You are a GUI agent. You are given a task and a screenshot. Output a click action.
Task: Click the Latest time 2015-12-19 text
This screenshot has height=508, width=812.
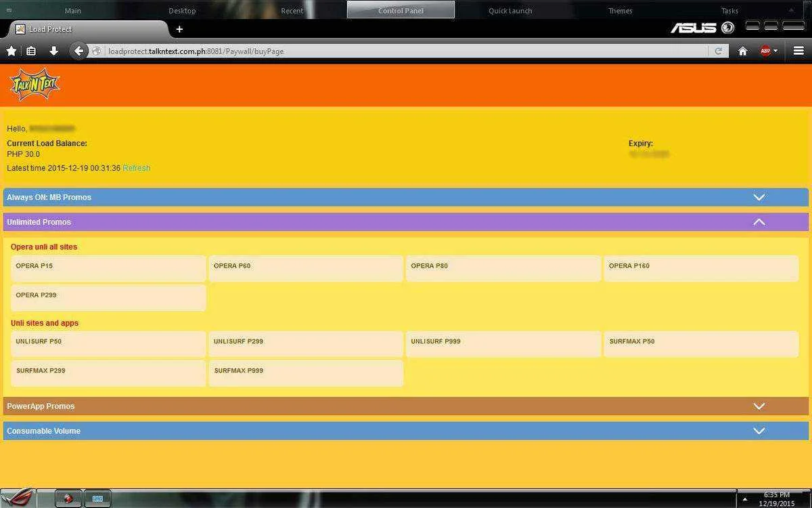pyautogui.click(x=64, y=168)
